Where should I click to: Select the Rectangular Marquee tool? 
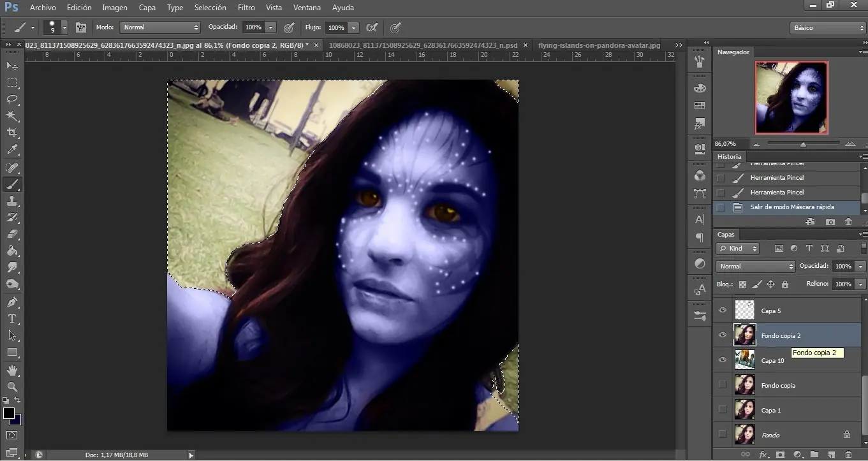12,83
